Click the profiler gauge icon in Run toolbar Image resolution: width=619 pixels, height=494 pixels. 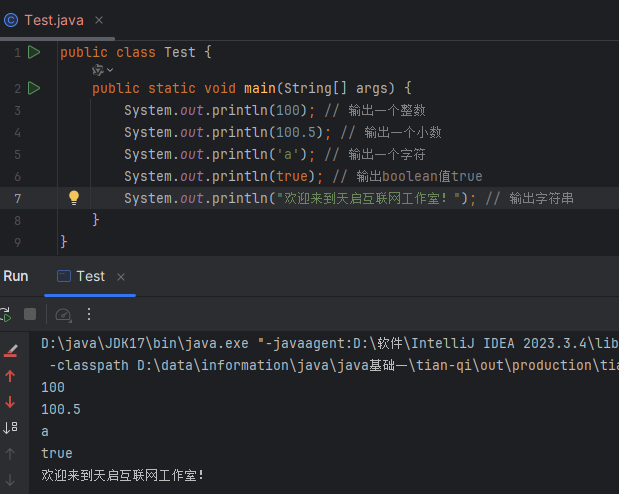[63, 314]
